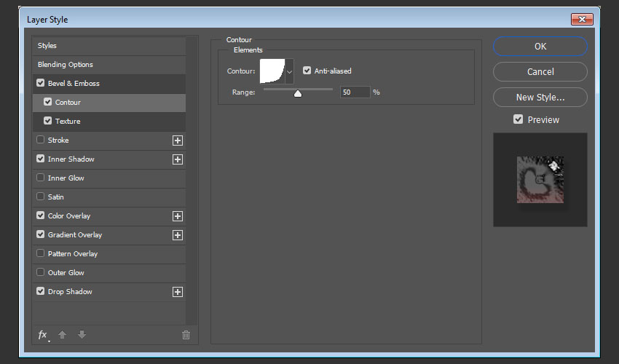Add another Color Overlay with plus icon

click(x=177, y=216)
